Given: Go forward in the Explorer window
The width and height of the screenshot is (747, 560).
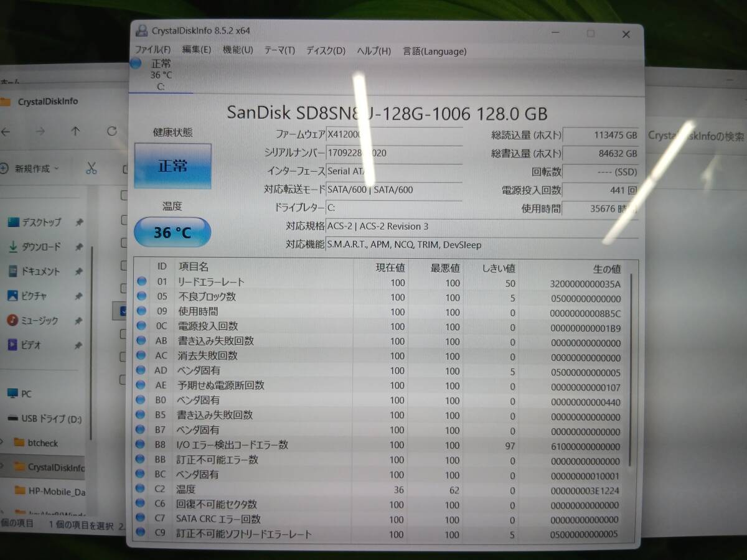Looking at the screenshot, I should 40,131.
